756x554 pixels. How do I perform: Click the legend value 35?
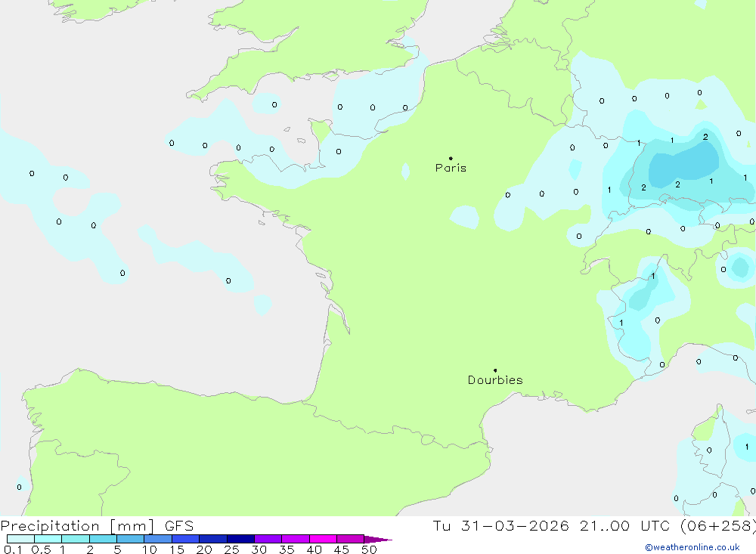point(287,549)
